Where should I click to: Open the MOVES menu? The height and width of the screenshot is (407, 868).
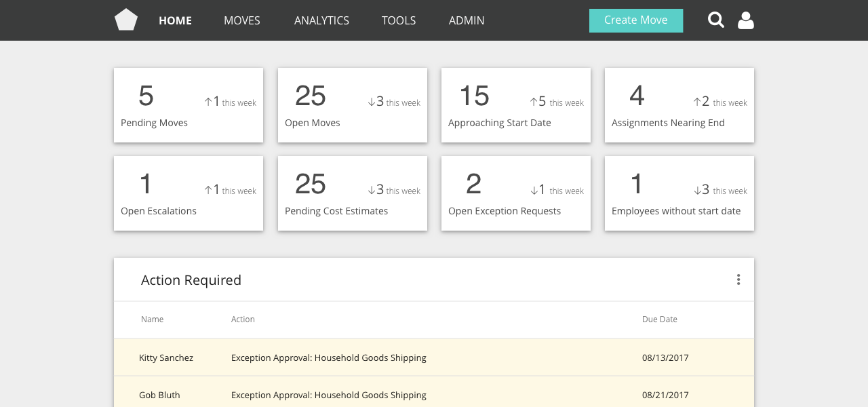(242, 20)
